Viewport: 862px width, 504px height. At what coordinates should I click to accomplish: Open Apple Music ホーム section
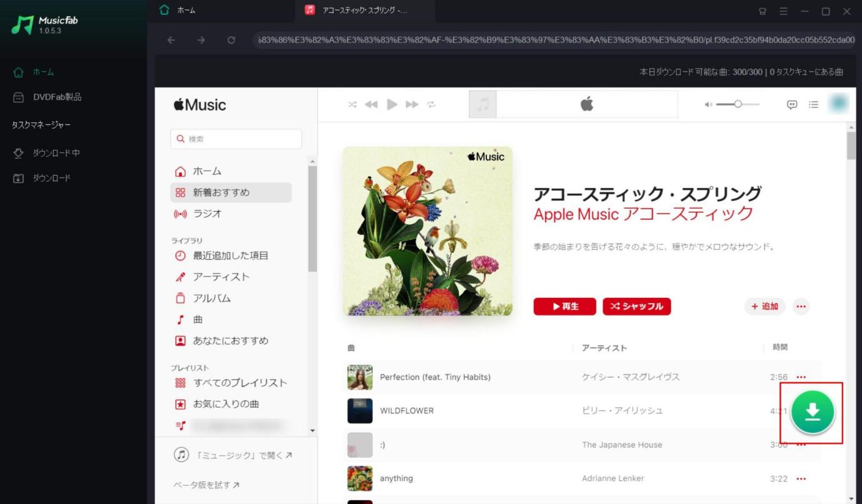[231, 171]
